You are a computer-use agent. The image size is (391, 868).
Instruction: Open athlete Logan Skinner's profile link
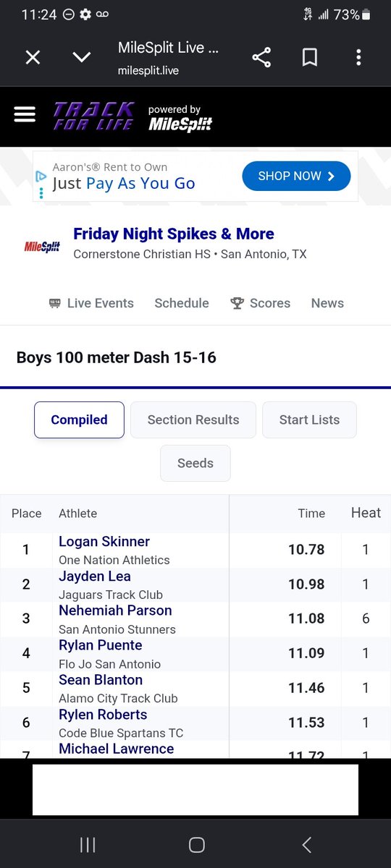tap(104, 542)
